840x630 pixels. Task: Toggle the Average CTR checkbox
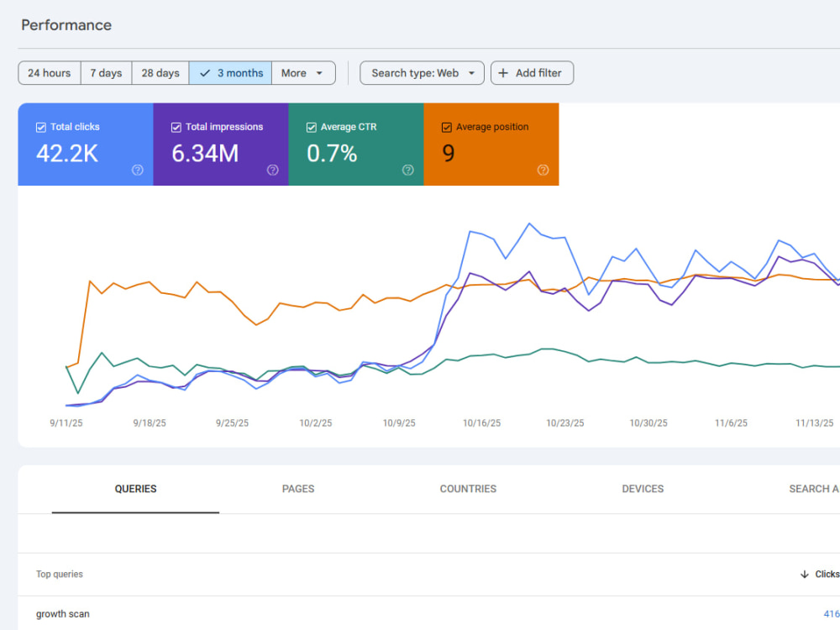pyautogui.click(x=312, y=127)
